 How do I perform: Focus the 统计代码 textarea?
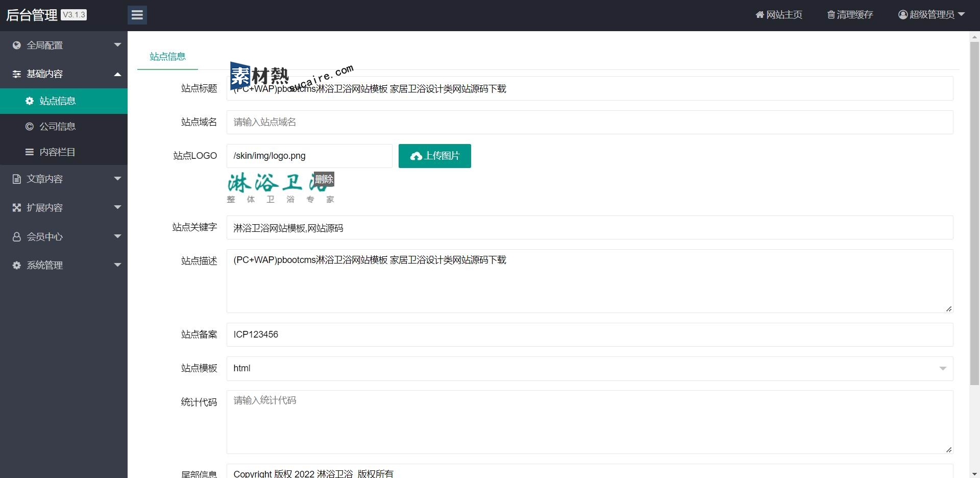(590, 422)
